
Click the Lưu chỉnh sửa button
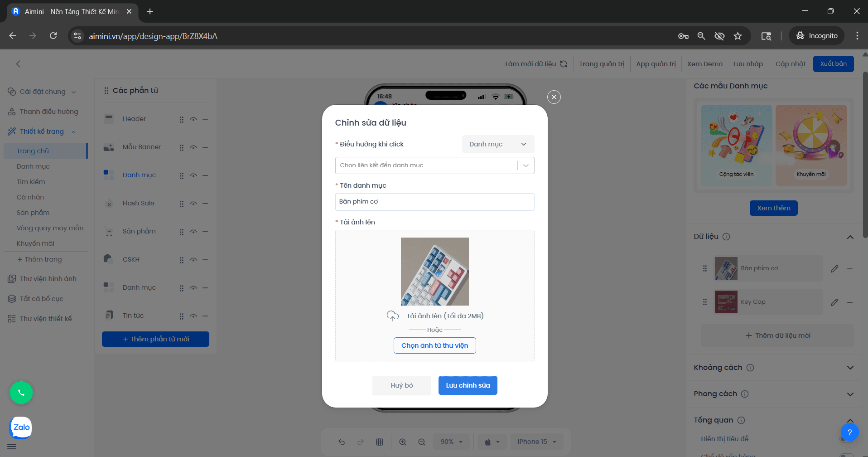[468, 385]
